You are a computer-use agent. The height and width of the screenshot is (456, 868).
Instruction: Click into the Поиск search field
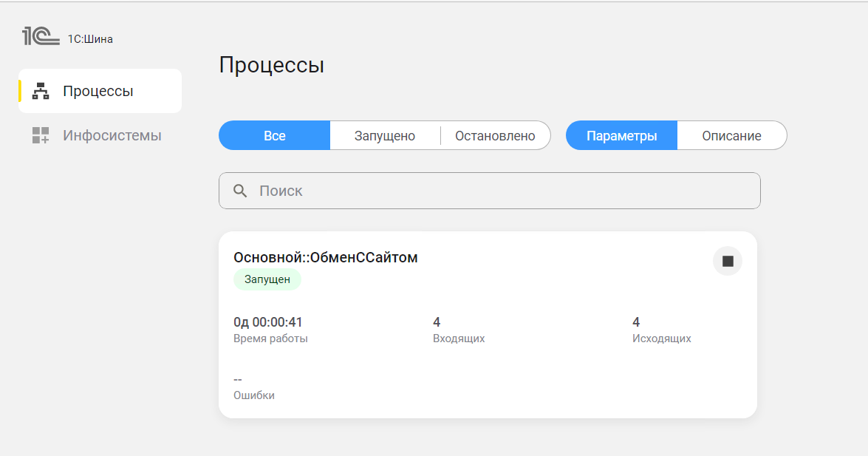[x=502, y=191]
